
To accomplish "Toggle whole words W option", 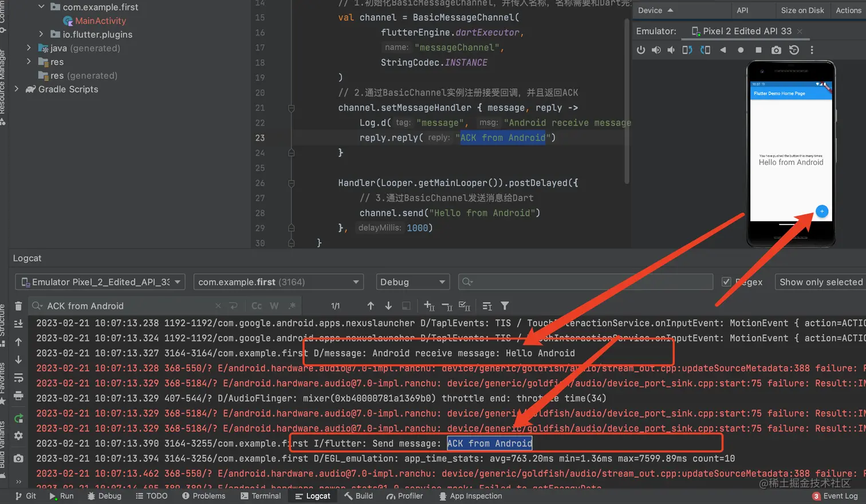I will [274, 306].
